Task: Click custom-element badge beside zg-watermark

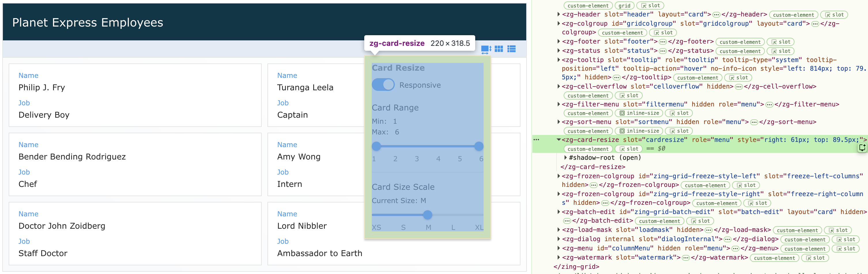Action: pos(774,258)
